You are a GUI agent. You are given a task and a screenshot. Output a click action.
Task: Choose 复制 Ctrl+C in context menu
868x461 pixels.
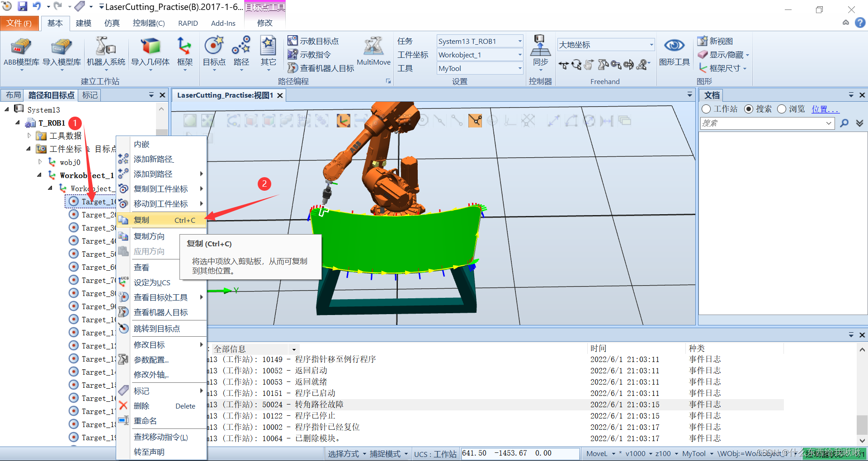pos(161,220)
